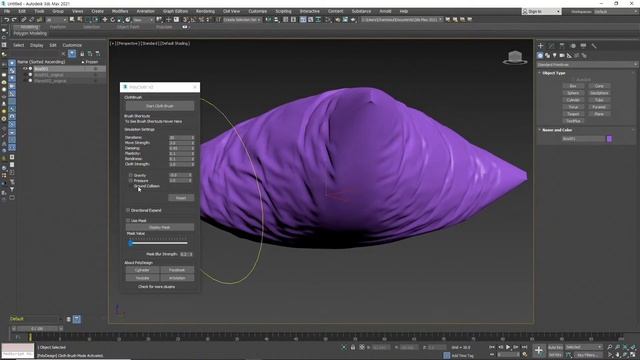Click the Teapot primitive button
Image resolution: width=640 pixels, height=360 pixels.
coord(573,114)
